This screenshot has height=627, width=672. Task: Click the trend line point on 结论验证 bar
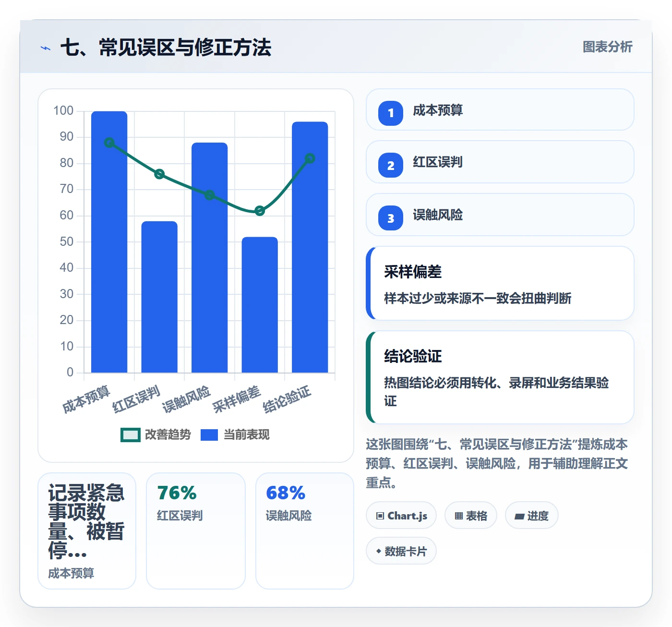310,158
